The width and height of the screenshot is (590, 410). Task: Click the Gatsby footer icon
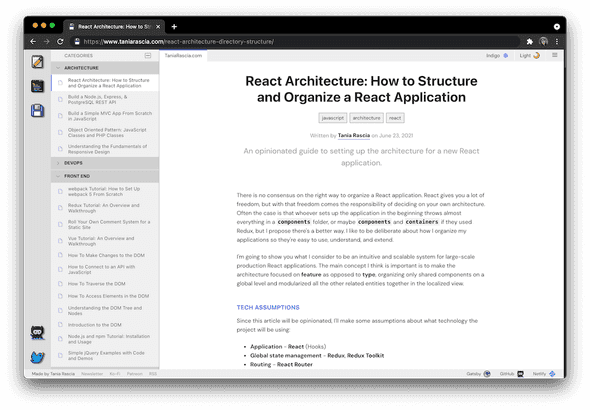[487, 374]
